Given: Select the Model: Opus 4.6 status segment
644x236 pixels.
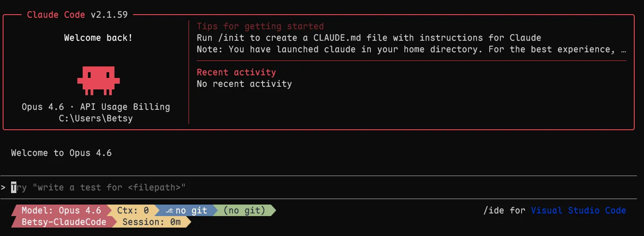Looking at the screenshot, I should tap(61, 211).
